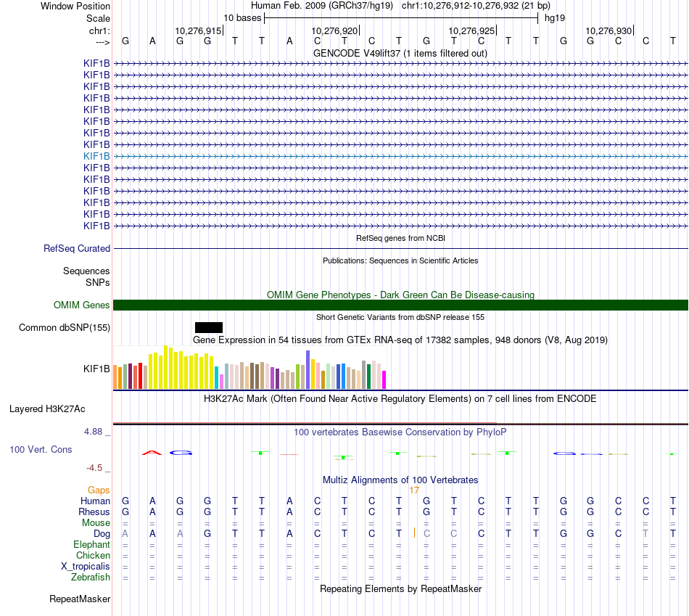Open Short Genetic Variants dbSNP 155 title

(400, 317)
